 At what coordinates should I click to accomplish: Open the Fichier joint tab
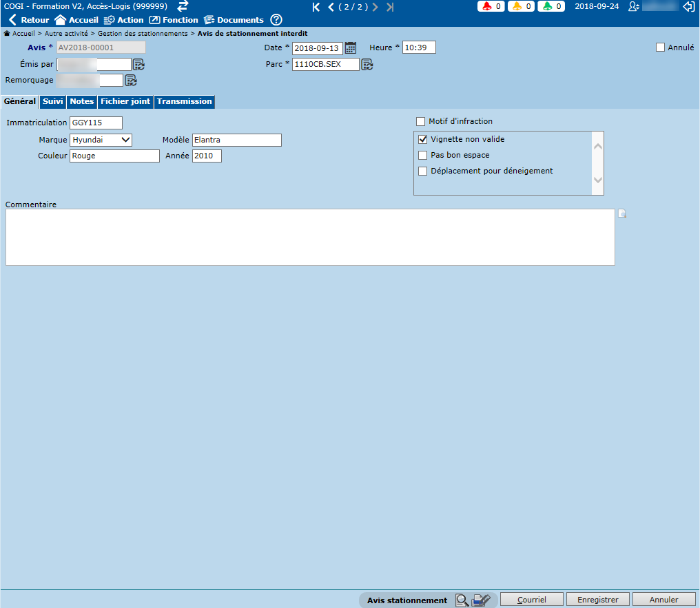click(x=125, y=102)
